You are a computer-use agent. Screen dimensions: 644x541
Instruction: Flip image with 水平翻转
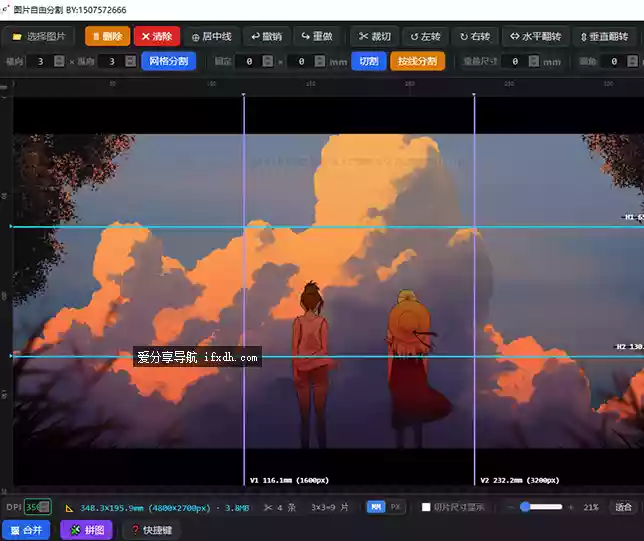pyautogui.click(x=536, y=37)
